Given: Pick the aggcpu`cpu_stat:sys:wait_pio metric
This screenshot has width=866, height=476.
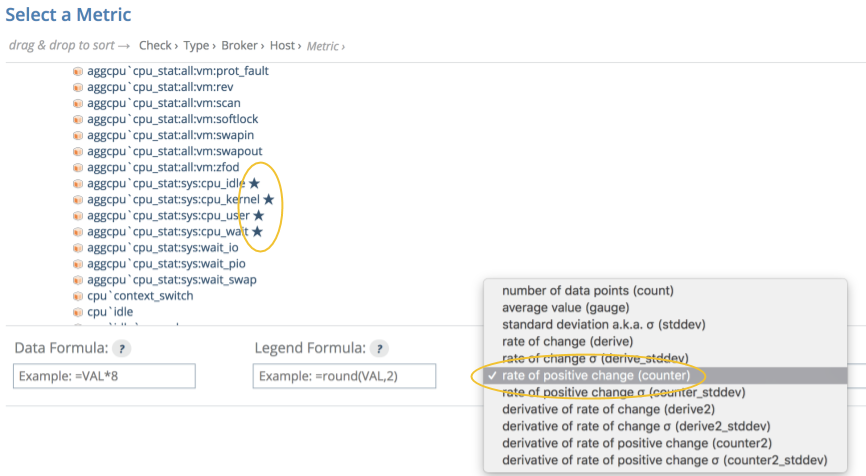Looking at the screenshot, I should pyautogui.click(x=166, y=264).
